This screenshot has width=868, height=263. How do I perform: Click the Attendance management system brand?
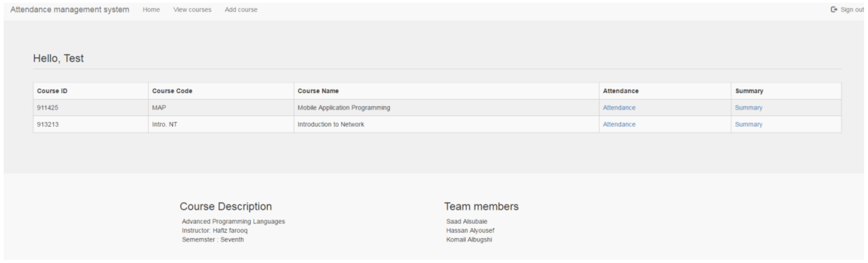(70, 9)
